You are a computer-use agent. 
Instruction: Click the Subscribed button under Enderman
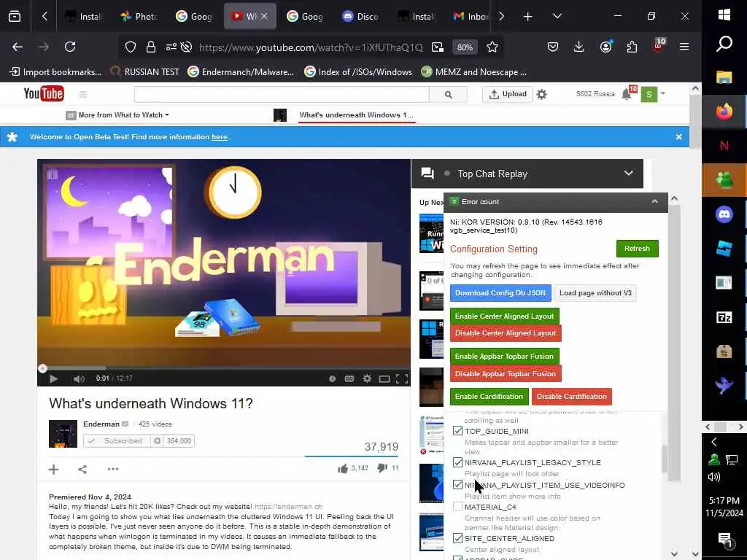(117, 441)
